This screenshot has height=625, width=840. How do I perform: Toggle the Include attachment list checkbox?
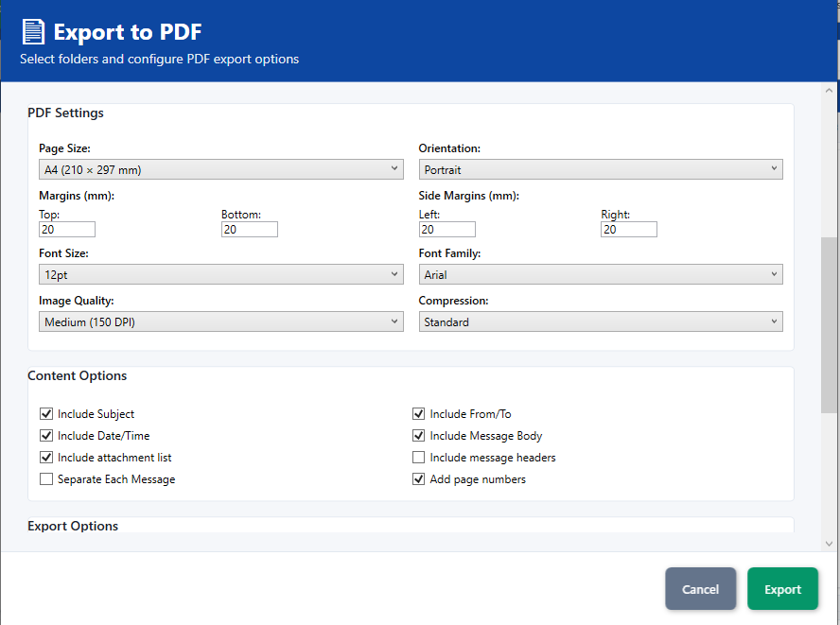click(x=46, y=458)
